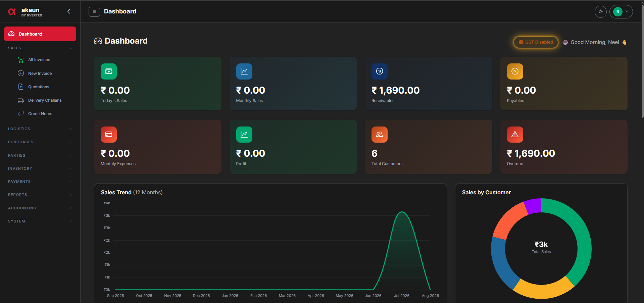
Task: Collapse the Sales sidebar section
Action: 40,48
